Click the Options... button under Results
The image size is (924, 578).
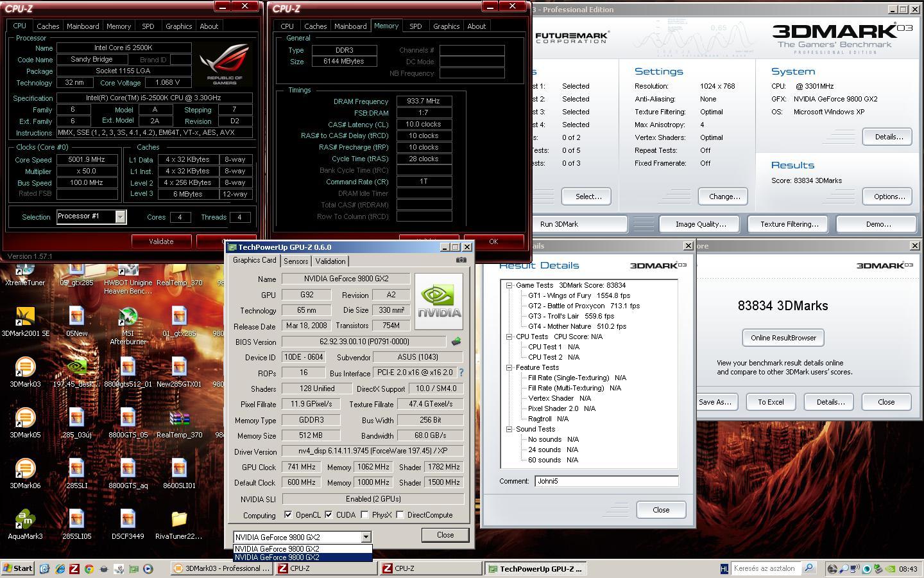(888, 197)
